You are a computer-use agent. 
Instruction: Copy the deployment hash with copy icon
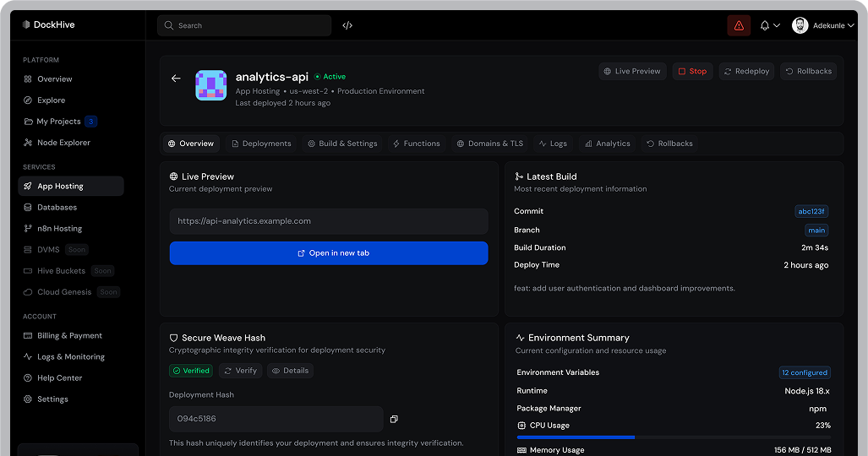[394, 419]
